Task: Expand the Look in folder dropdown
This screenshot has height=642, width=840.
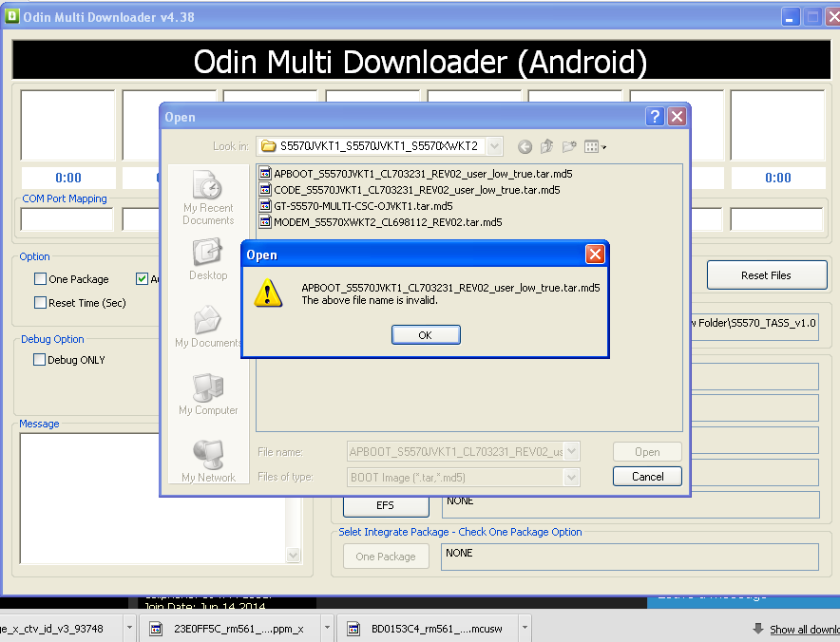Action: point(494,145)
